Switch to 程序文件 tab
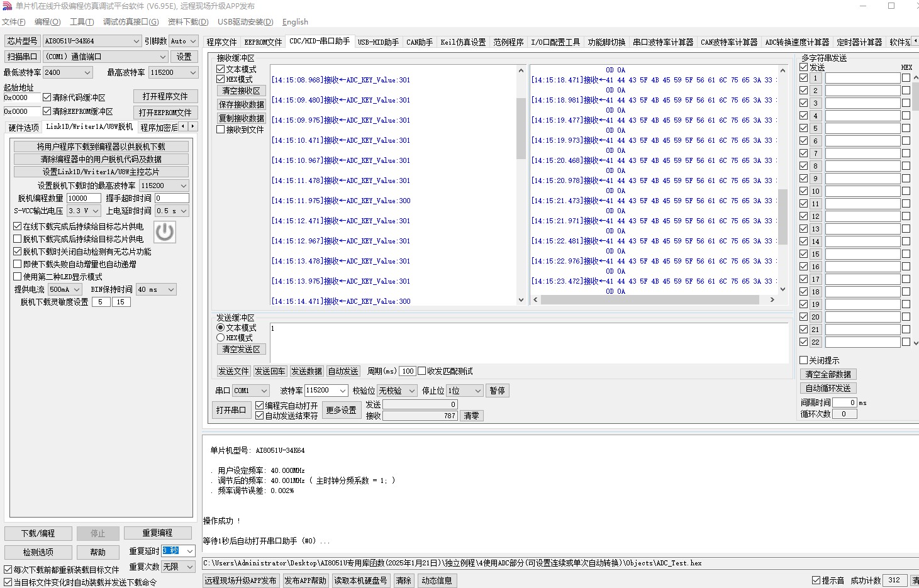Screen dimensions: 919x588 (222, 42)
